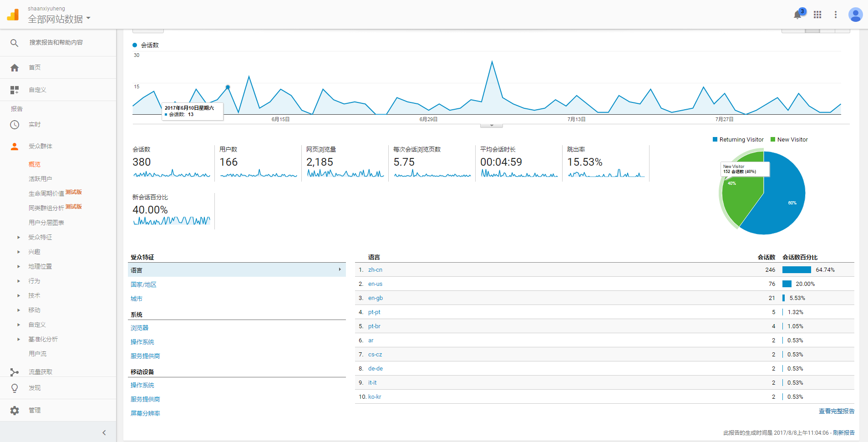Open the 查看完整报告 link
The image size is (868, 442).
[x=836, y=411]
